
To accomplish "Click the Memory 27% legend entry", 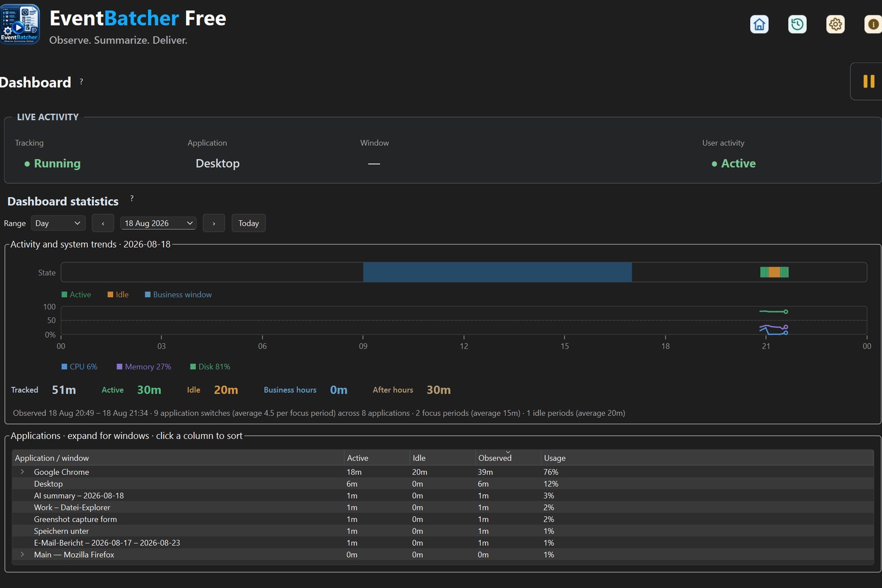I will coord(144,367).
